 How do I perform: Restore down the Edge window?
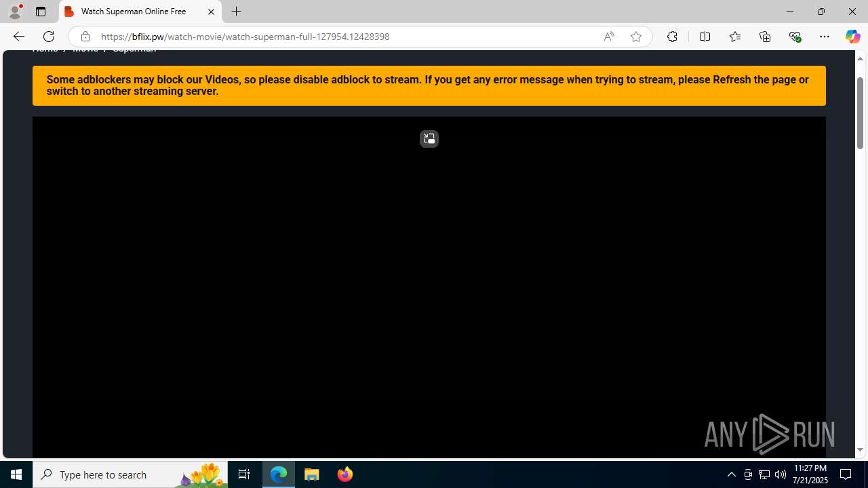[x=821, y=12]
